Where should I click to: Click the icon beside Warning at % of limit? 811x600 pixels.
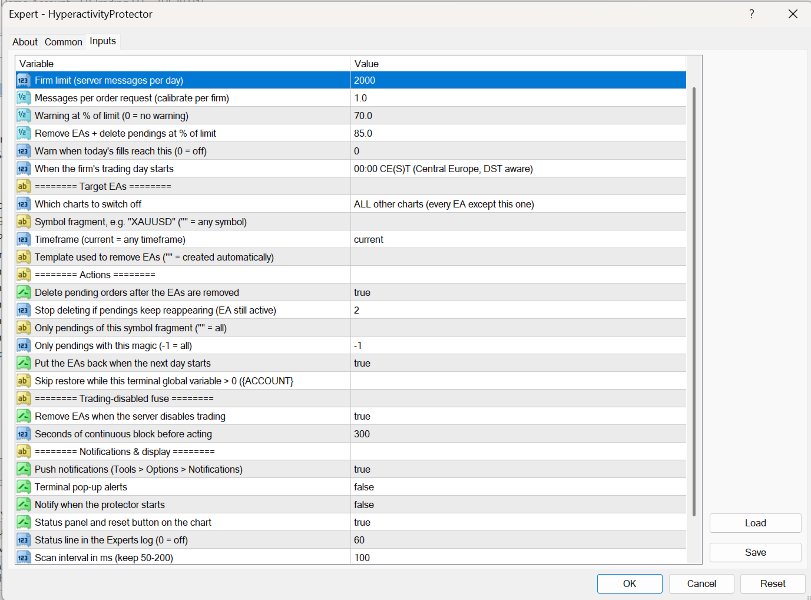tap(23, 115)
